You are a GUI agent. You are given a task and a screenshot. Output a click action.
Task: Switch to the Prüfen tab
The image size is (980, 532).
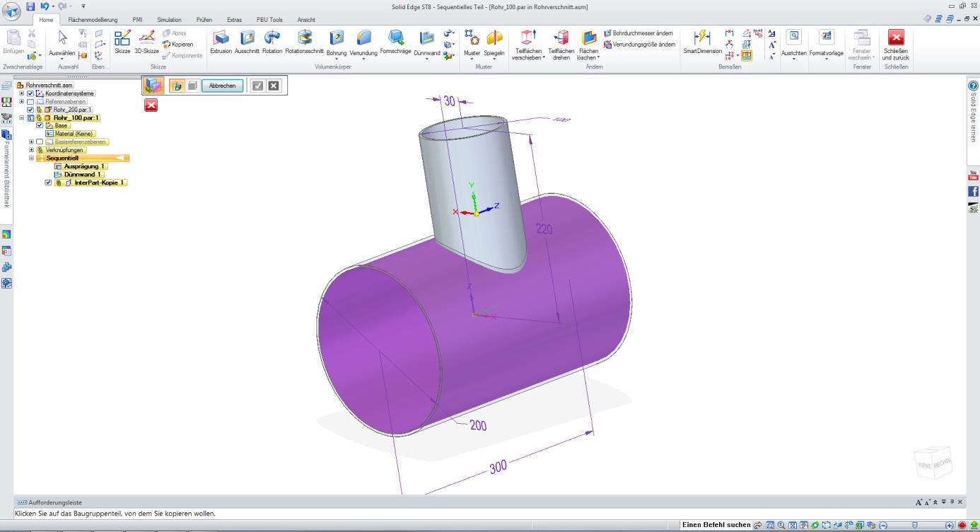pos(204,20)
